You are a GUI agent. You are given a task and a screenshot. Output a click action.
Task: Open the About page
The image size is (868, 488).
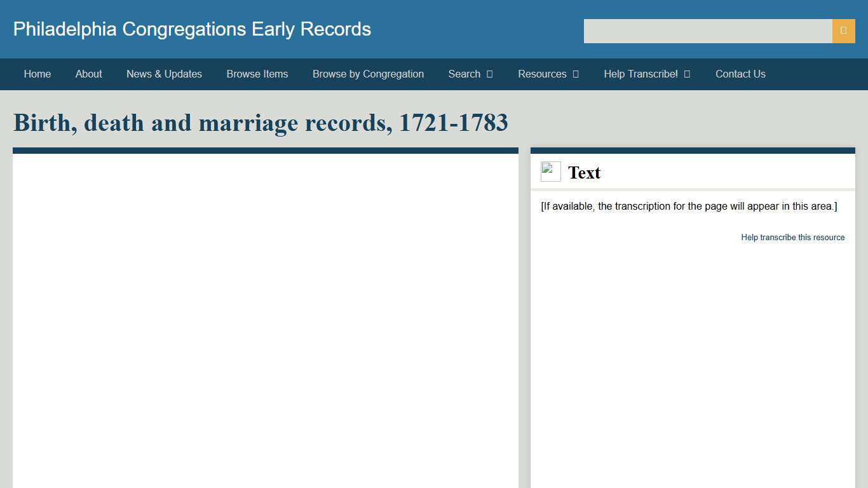click(88, 74)
